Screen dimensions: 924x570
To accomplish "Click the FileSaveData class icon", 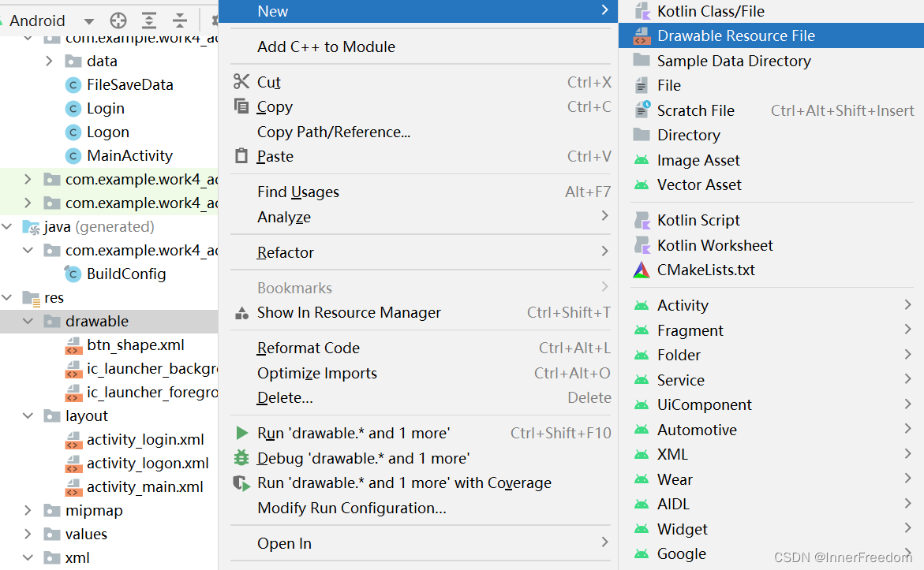I will (x=73, y=85).
